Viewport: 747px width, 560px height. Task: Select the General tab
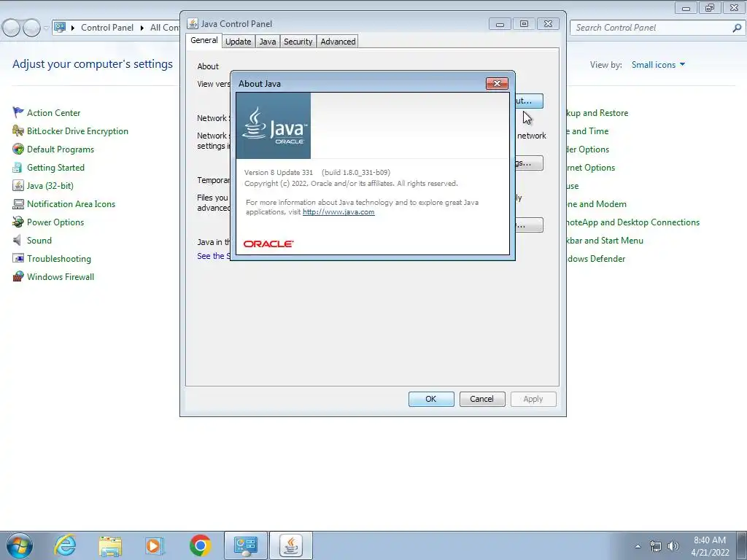204,41
